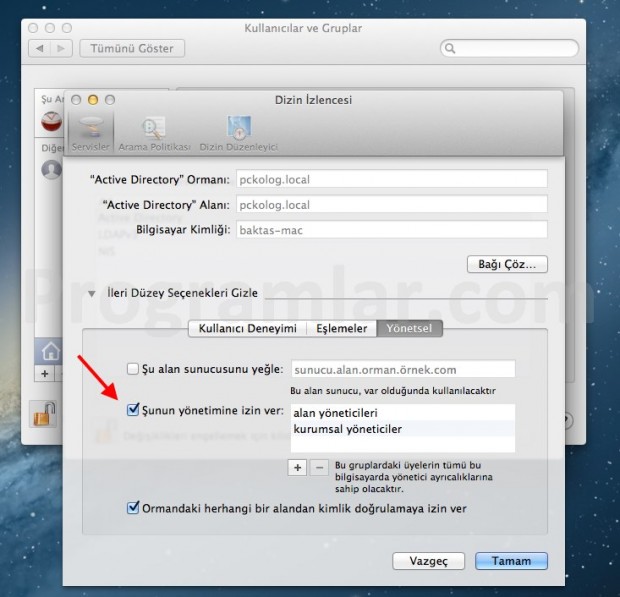
Task: Select the red user avatar in sidebar
Action: pos(51,121)
